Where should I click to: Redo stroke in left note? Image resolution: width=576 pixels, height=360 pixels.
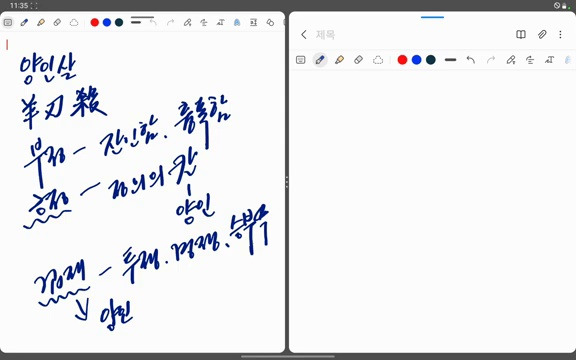point(170,22)
